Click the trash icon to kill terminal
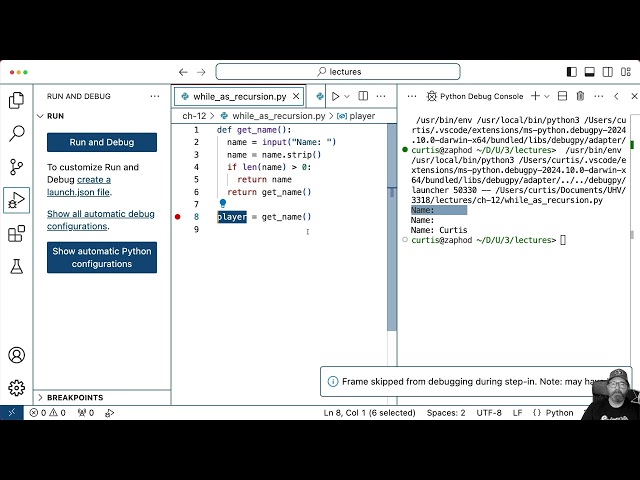This screenshot has width=640, height=480. (x=580, y=96)
